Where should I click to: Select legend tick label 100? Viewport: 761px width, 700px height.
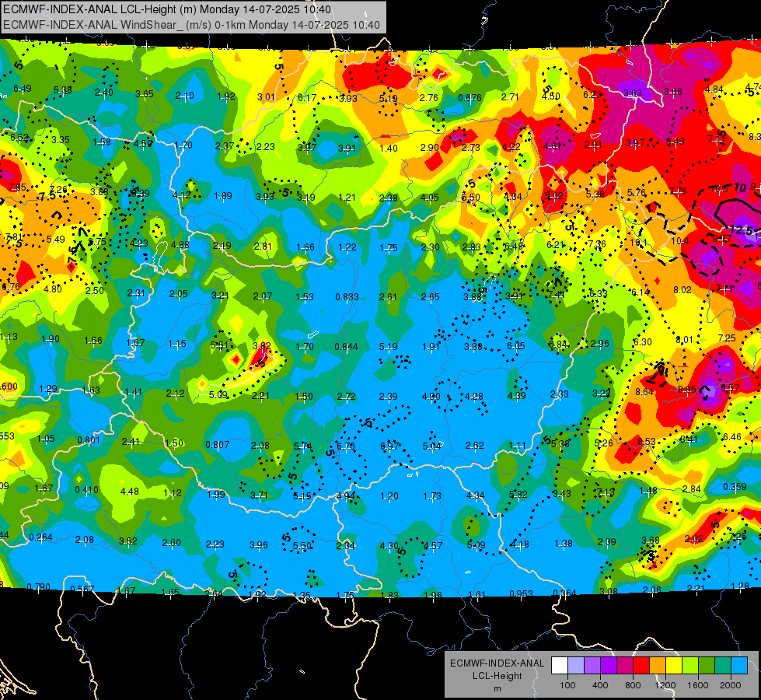(x=567, y=685)
